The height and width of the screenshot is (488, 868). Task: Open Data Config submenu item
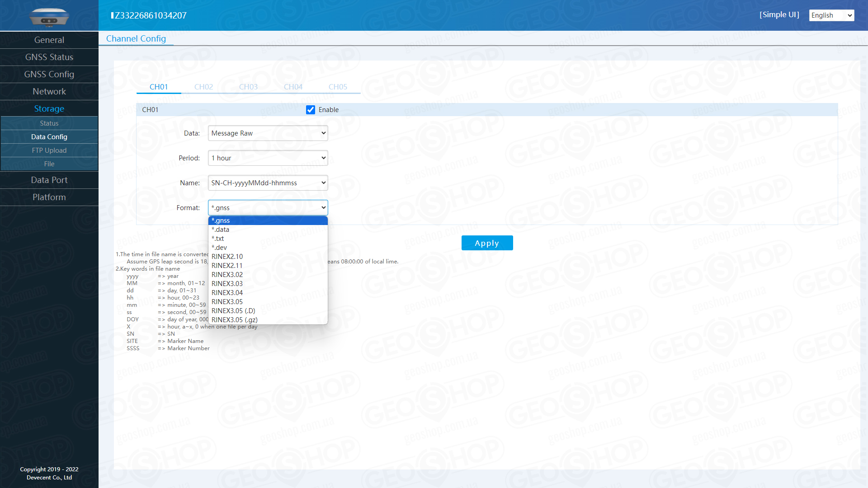pyautogui.click(x=49, y=137)
